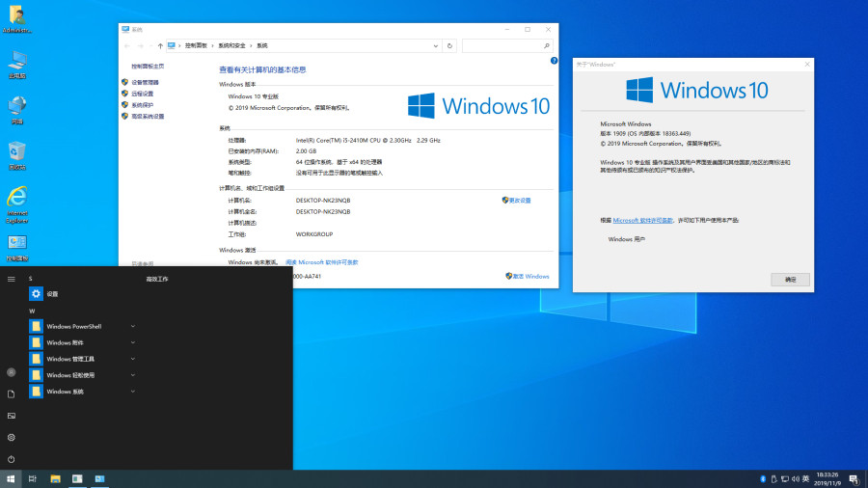Screen dimensions: 868x488
Task: Select the 控制面板 breadcrumb
Action: click(x=196, y=46)
